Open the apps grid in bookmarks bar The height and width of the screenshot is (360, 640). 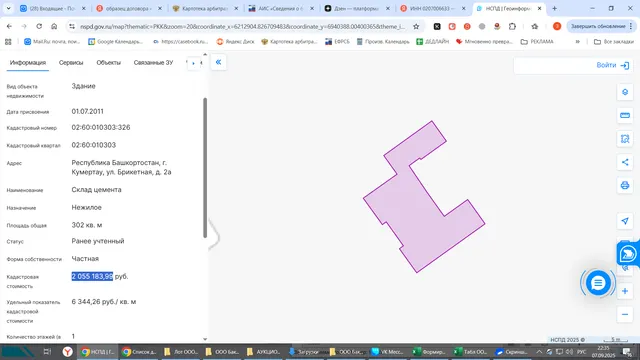pyautogui.click(x=8, y=42)
